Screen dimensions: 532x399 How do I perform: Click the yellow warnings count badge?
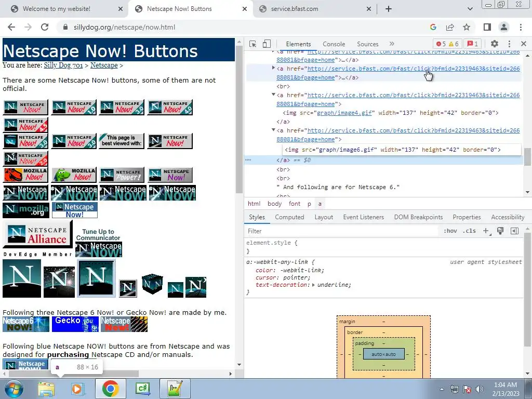(x=454, y=44)
